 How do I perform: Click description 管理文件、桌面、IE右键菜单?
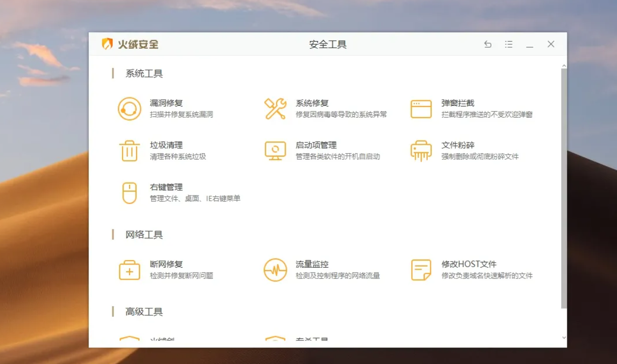click(x=195, y=199)
